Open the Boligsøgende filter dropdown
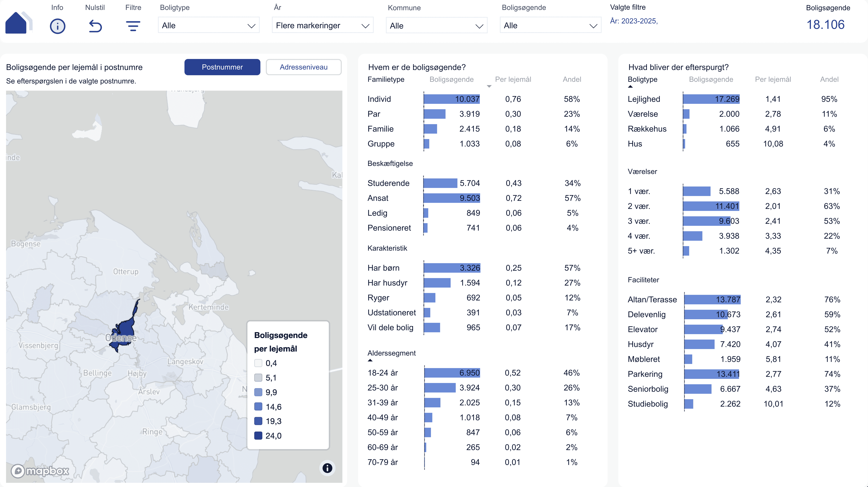Viewport: 868px width, 487px height. 550,26
